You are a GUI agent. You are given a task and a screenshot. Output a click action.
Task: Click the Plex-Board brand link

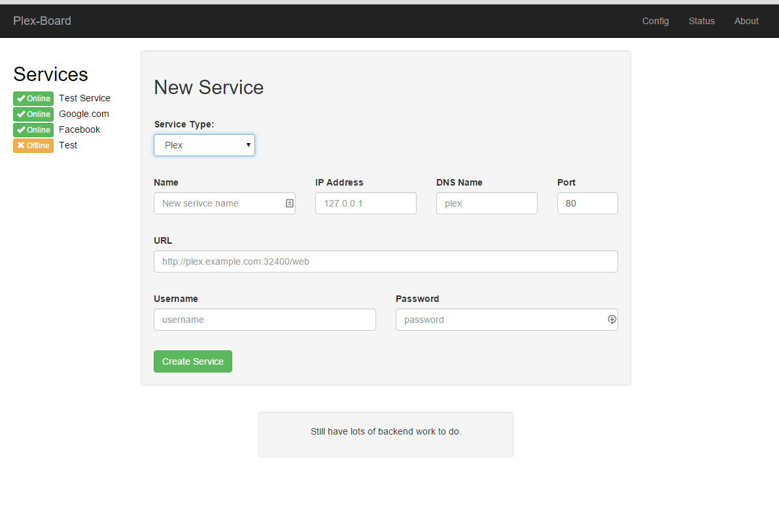click(x=43, y=21)
